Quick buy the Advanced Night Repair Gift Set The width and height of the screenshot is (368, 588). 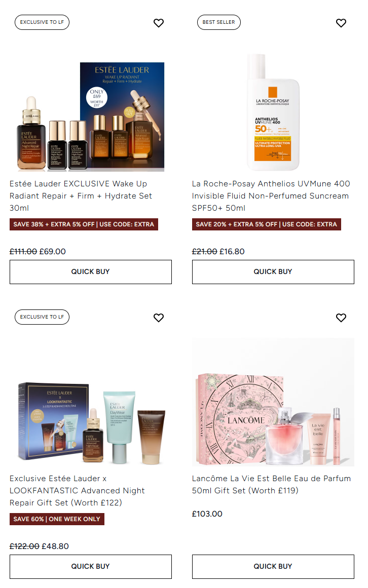(x=90, y=567)
